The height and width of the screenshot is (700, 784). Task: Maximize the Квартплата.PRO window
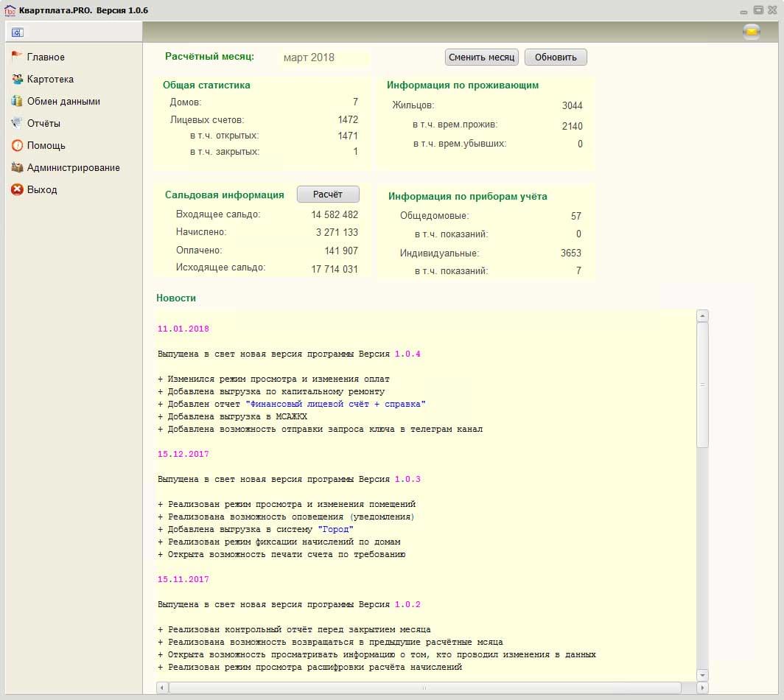point(758,10)
